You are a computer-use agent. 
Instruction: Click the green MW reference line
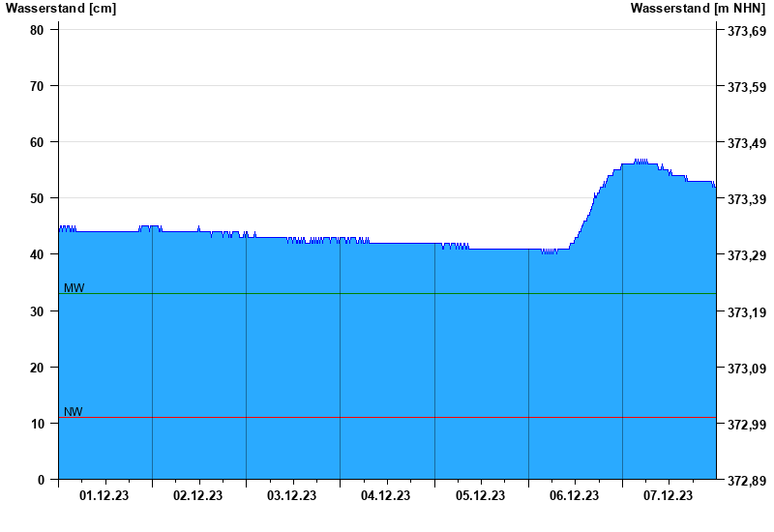(387, 294)
